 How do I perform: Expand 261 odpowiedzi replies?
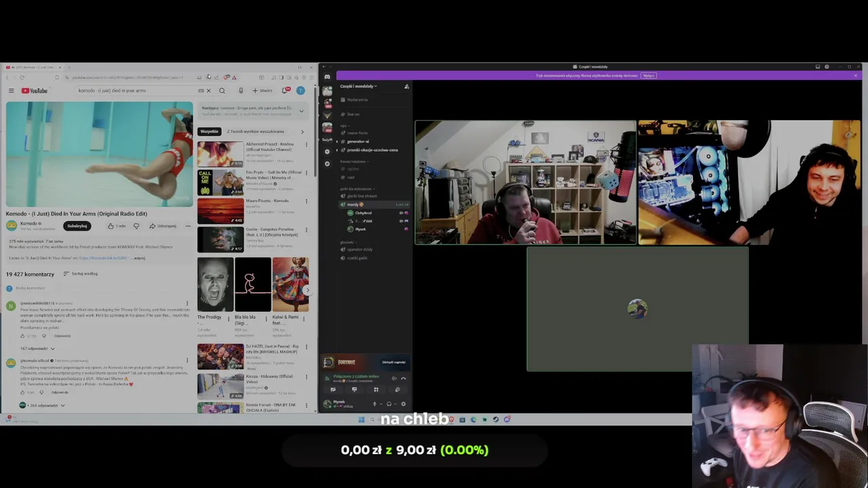coord(42,405)
